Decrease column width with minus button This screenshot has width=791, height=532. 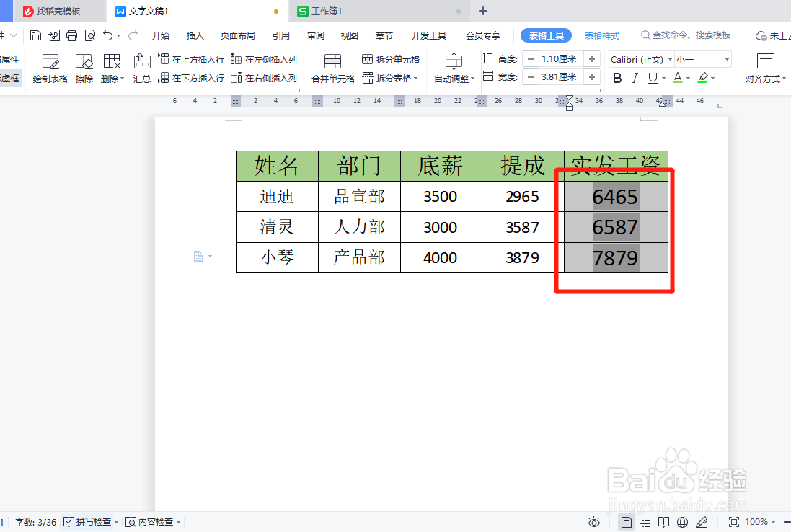point(530,77)
